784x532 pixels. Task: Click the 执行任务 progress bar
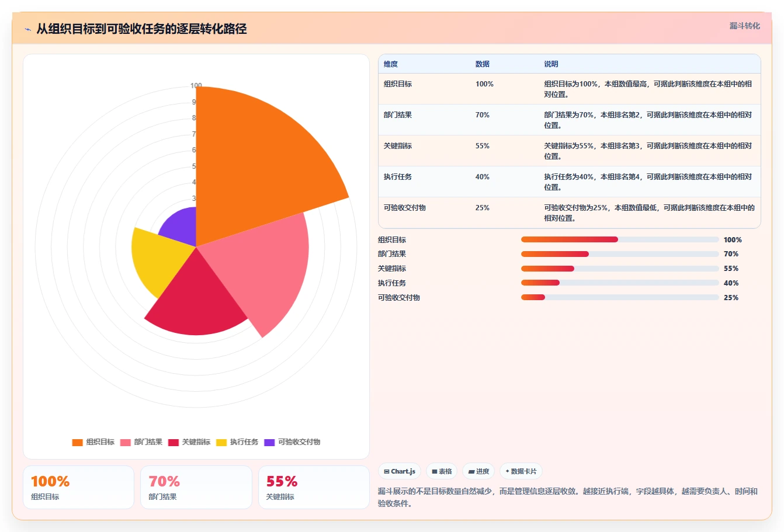click(620, 283)
